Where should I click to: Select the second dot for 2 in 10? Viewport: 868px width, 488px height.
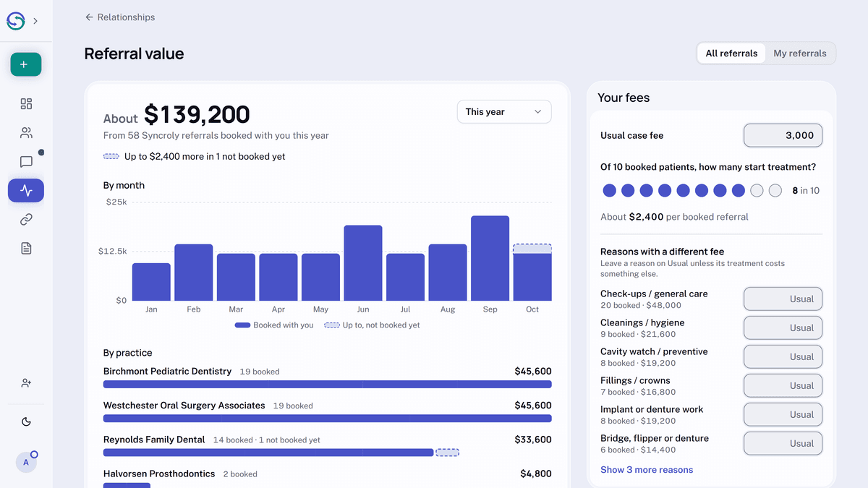(x=628, y=191)
